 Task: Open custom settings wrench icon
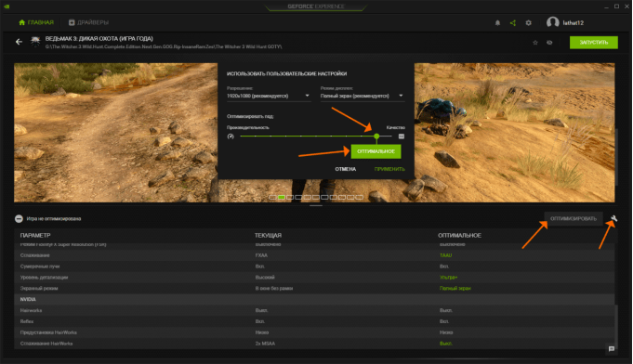pyautogui.click(x=614, y=218)
